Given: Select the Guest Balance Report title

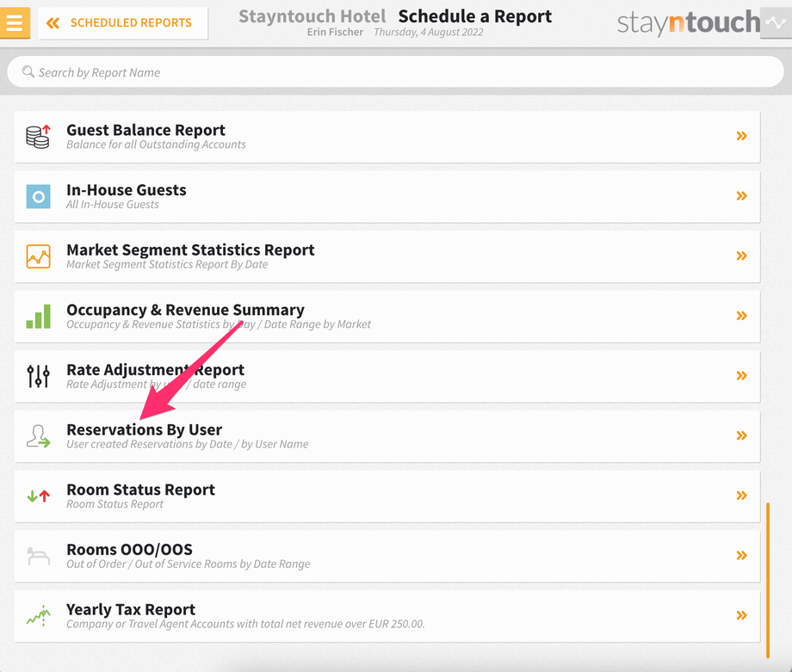Looking at the screenshot, I should 146,130.
